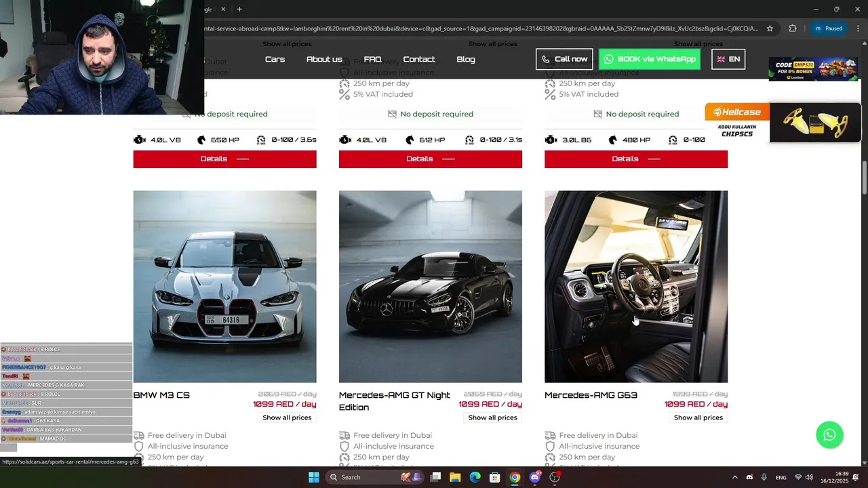868x488 pixels.
Task: Click the page's vertical scrollbar thumb
Action: [x=864, y=178]
